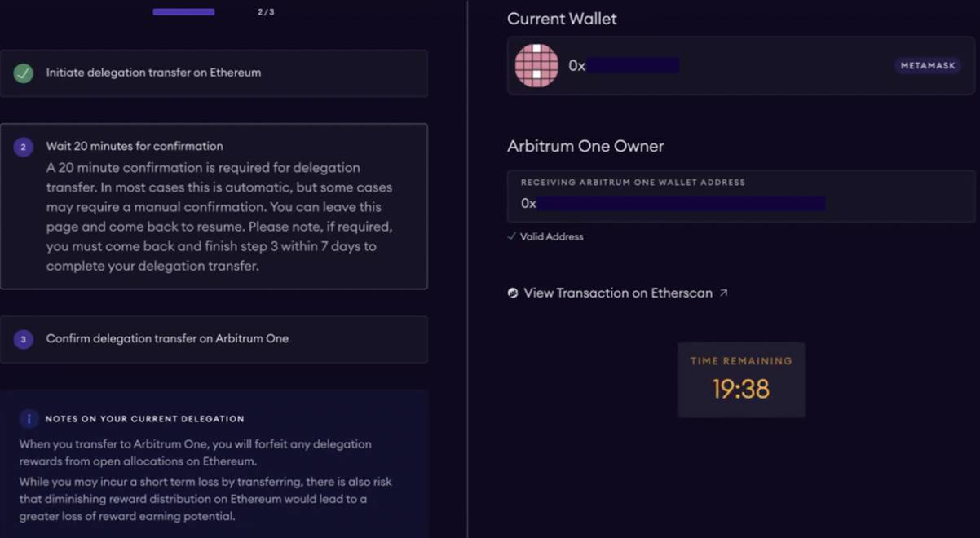Open View Transaction on Etherscan link
This screenshot has height=538, width=980.
617,293
